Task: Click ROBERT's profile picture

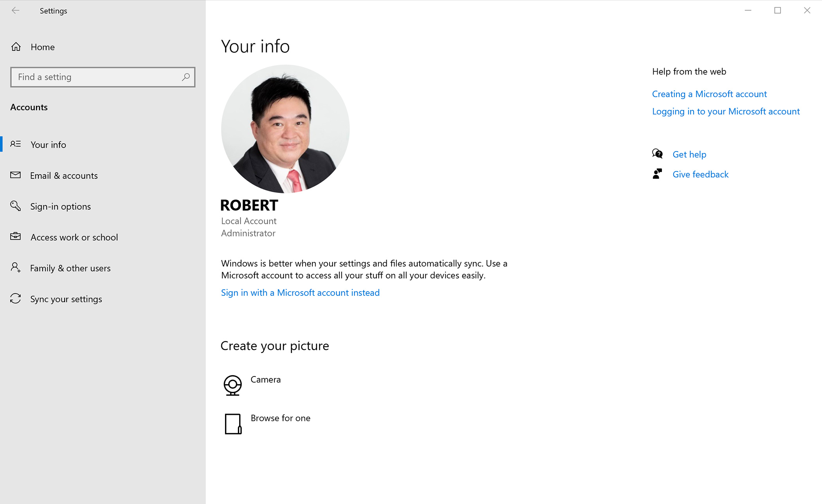Action: point(285,129)
